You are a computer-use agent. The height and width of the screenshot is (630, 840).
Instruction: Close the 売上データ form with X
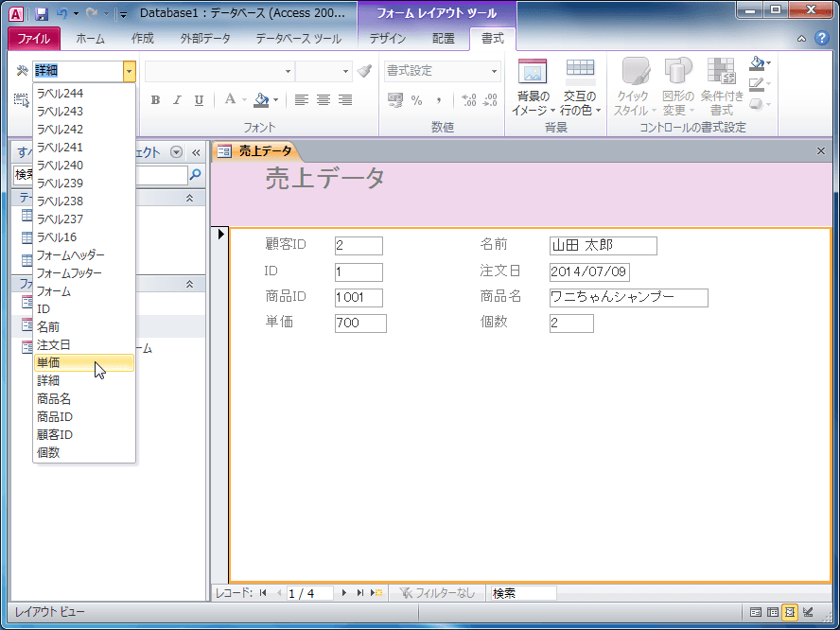click(821, 151)
